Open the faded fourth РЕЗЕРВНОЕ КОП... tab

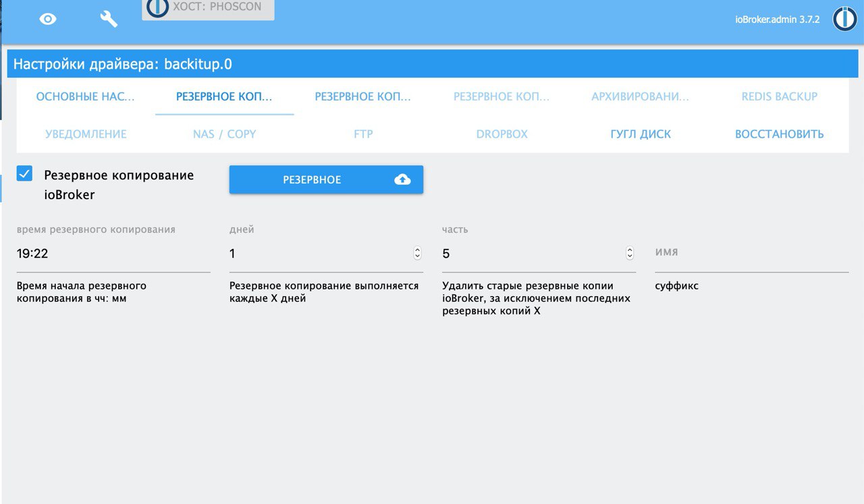[502, 96]
